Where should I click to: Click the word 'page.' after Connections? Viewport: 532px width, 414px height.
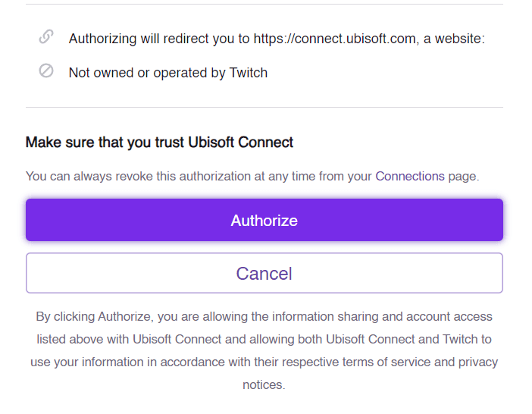click(x=464, y=176)
